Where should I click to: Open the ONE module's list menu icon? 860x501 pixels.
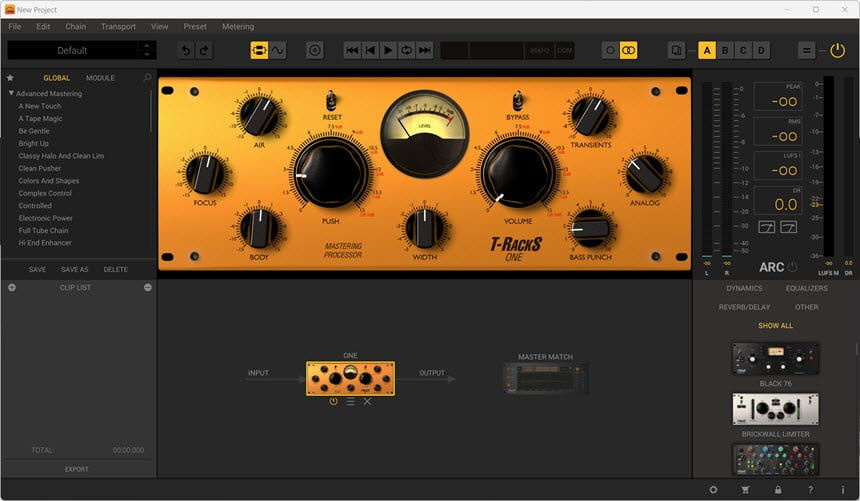350,402
